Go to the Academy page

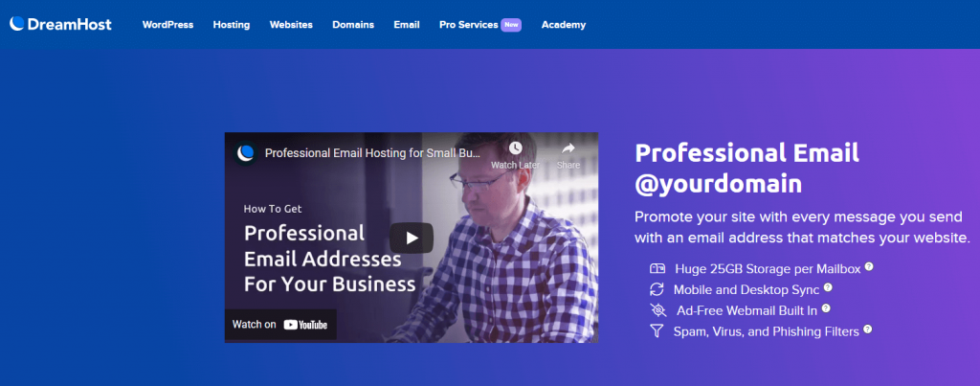click(564, 25)
